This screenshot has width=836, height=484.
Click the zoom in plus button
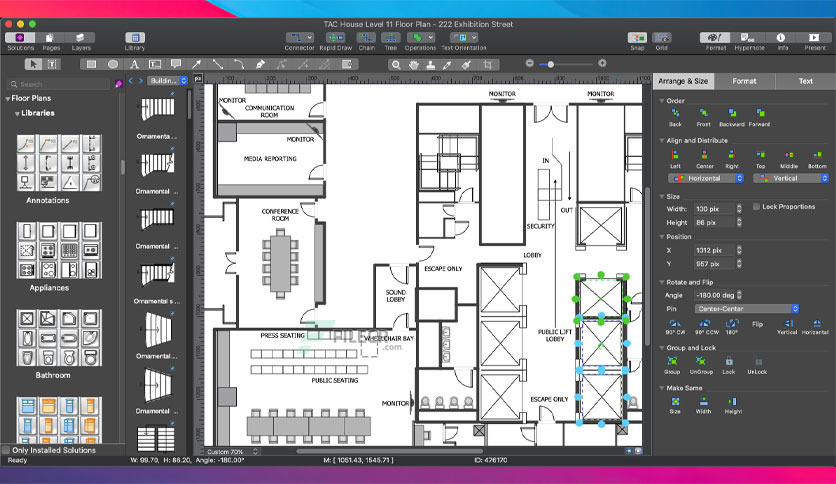pyautogui.click(x=602, y=63)
